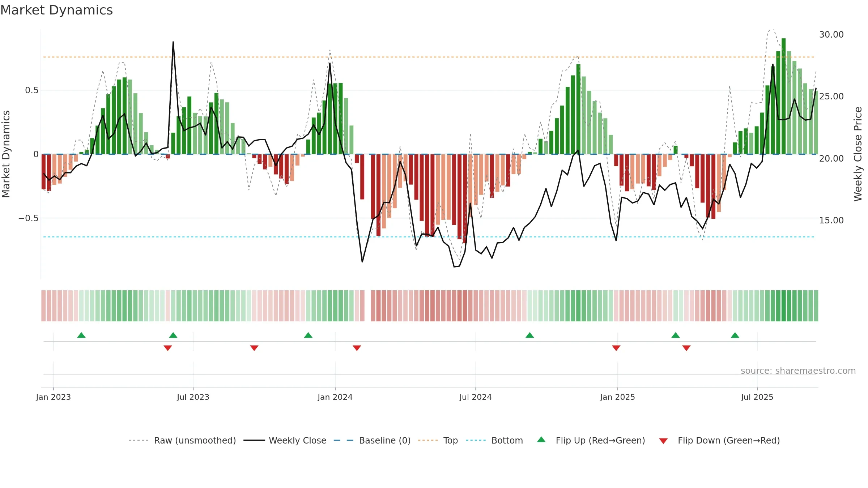Select the first Flip Up marker after Jan 2023

pyautogui.click(x=81, y=335)
